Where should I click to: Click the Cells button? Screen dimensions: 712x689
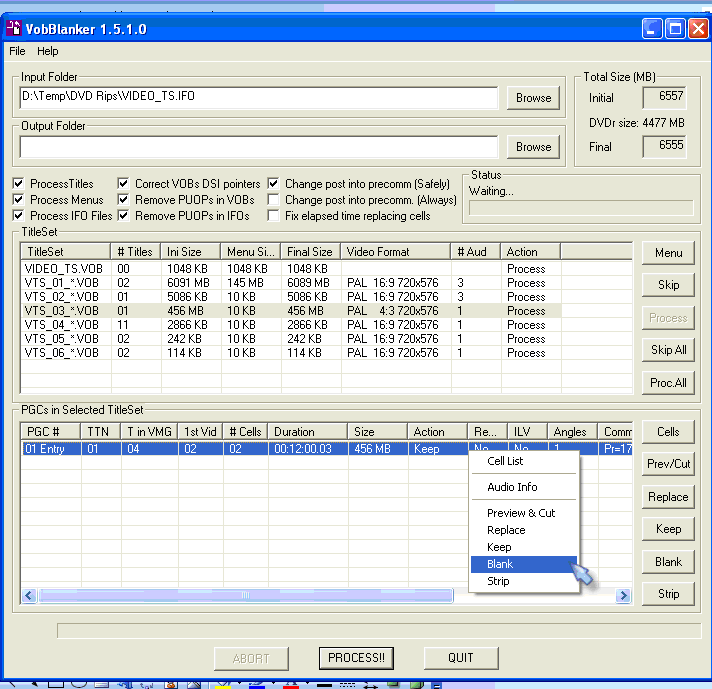(x=668, y=432)
